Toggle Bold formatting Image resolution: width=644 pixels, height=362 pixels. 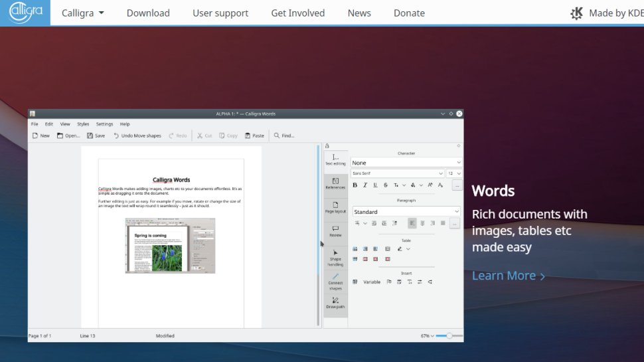coord(355,185)
